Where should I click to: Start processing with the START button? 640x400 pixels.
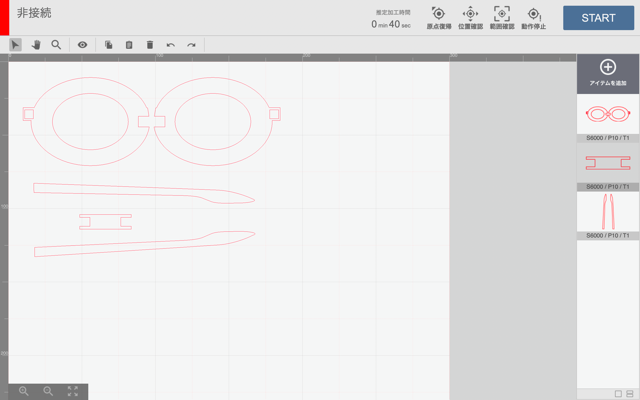click(598, 18)
